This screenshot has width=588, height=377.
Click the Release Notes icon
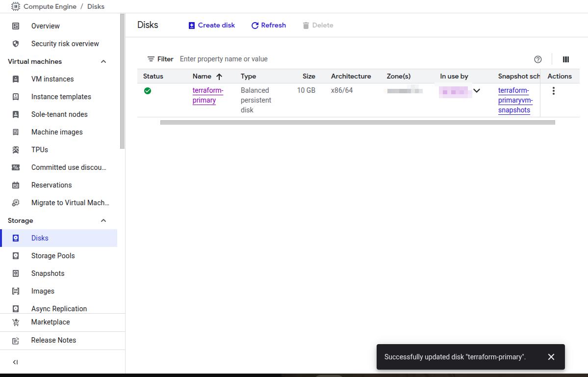[16, 340]
